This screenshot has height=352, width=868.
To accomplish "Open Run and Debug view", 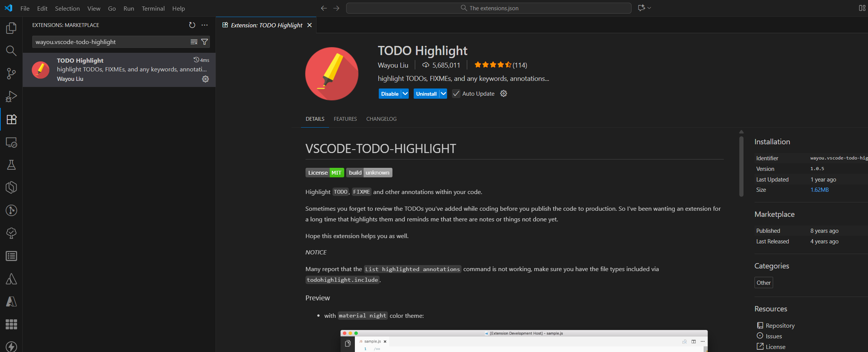I will click(11, 96).
